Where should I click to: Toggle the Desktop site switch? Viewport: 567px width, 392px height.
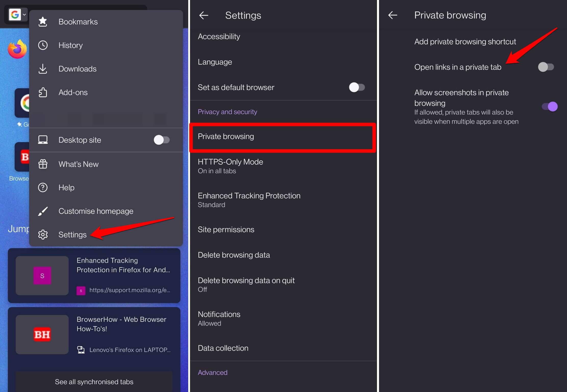(x=162, y=140)
